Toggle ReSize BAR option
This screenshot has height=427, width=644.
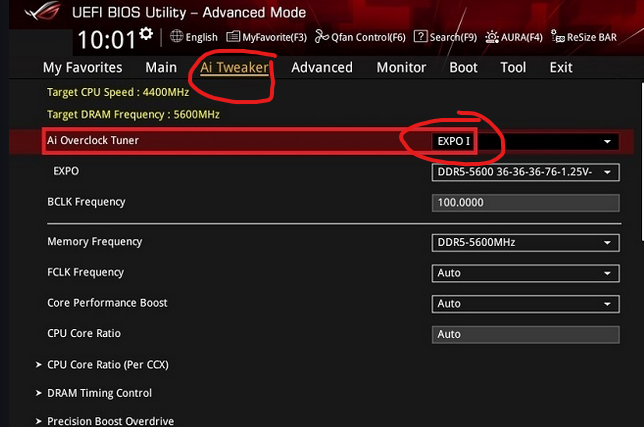(x=592, y=37)
